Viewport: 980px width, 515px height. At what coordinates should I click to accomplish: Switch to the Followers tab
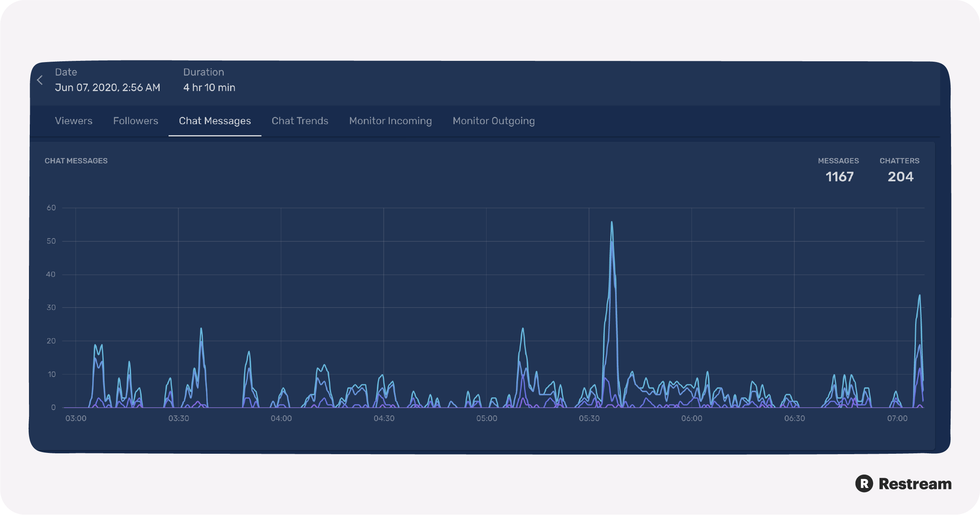coord(135,121)
